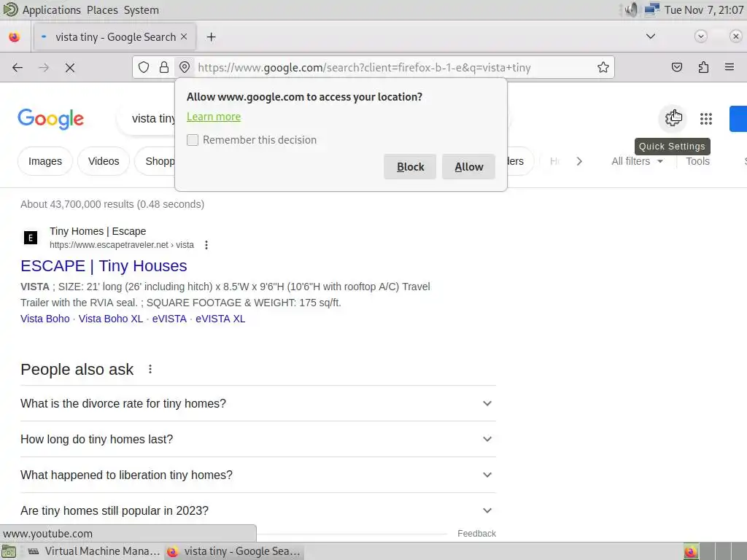Bookmark this page with the star icon
Viewport: 747px width, 560px height.
click(603, 68)
